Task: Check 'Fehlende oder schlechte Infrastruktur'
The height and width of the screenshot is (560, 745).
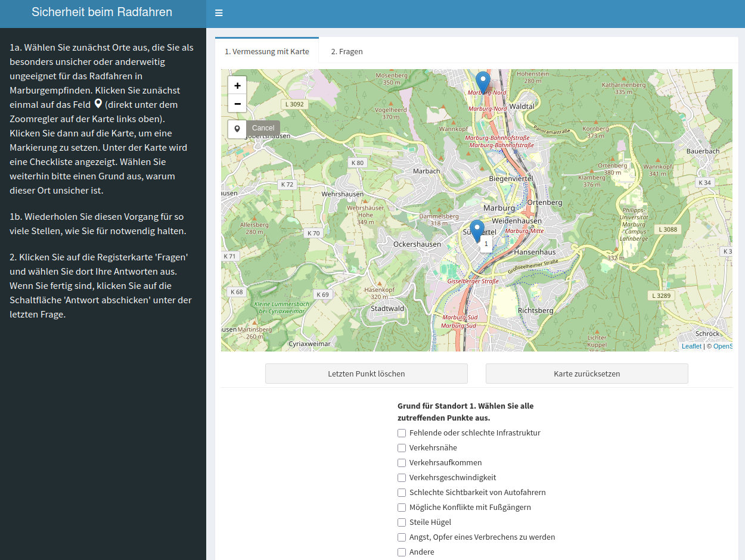Action: coord(402,433)
